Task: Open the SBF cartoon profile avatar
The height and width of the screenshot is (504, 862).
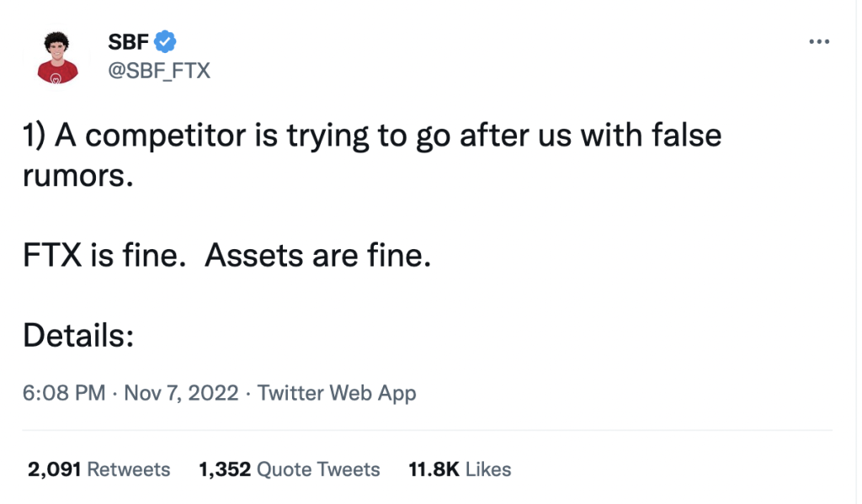Action: click(x=57, y=57)
